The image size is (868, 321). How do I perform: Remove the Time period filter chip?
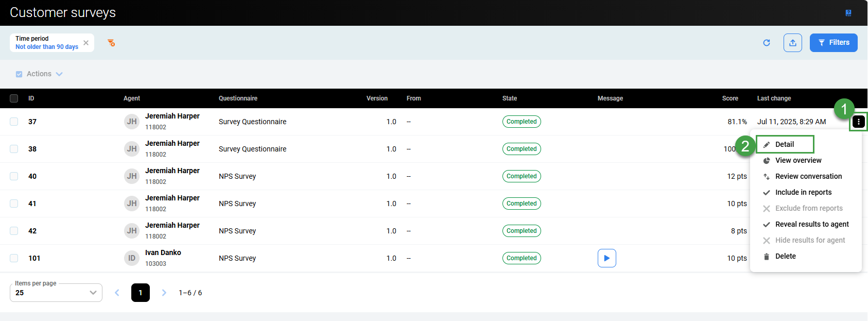(x=86, y=43)
